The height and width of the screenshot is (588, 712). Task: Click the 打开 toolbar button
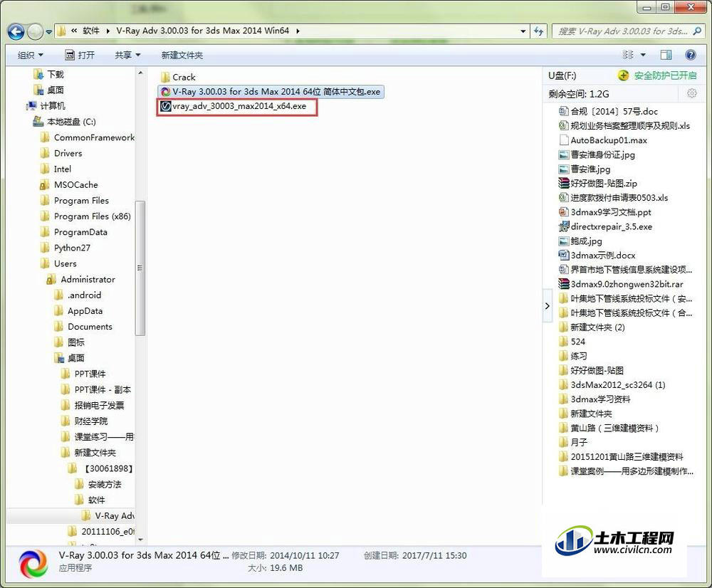[x=80, y=56]
